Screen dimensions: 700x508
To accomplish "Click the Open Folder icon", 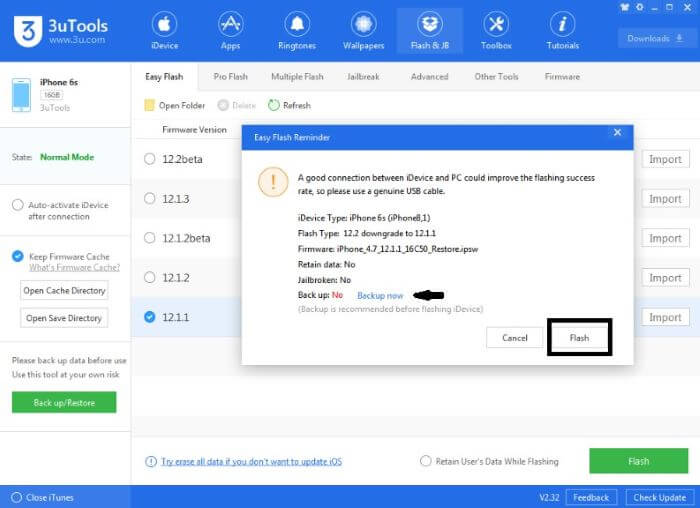I will click(x=150, y=105).
